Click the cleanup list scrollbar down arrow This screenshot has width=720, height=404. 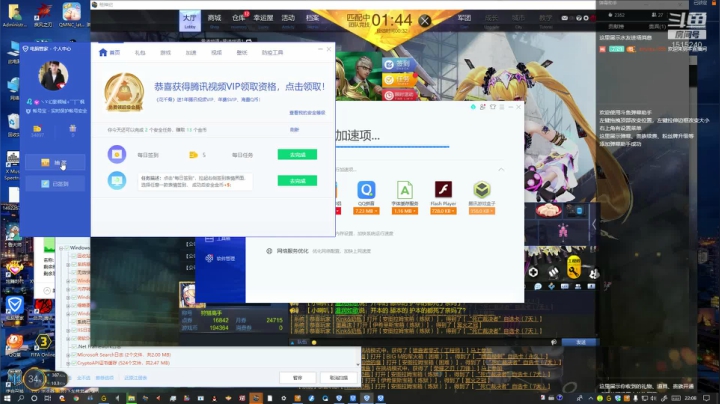click(358, 365)
